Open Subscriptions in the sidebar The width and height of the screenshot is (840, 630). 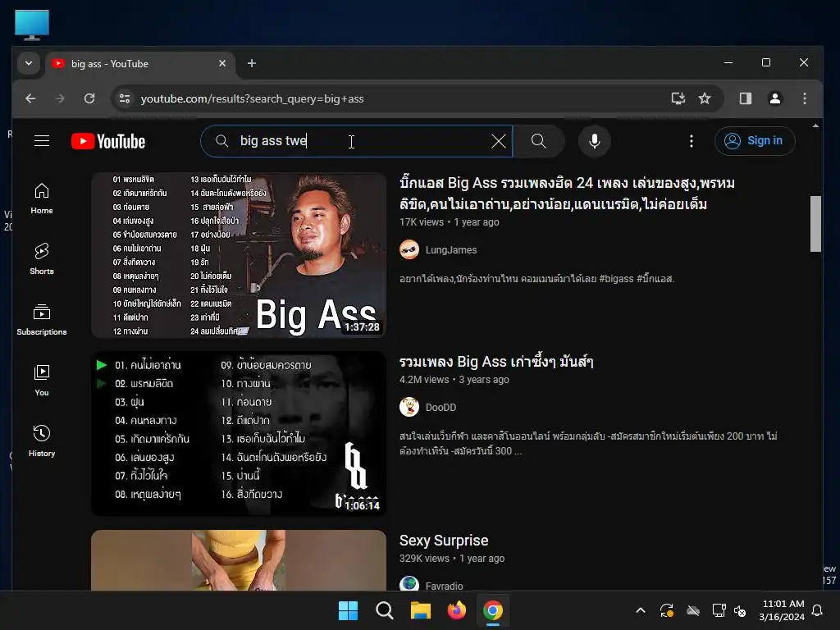click(42, 320)
